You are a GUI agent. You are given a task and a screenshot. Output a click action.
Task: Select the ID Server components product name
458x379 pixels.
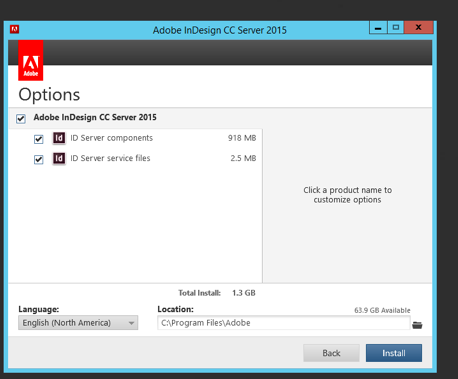pos(111,138)
